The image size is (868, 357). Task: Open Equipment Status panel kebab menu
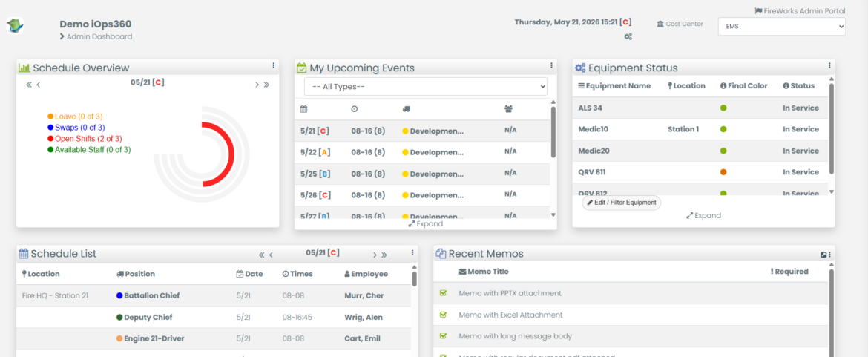pos(829,65)
